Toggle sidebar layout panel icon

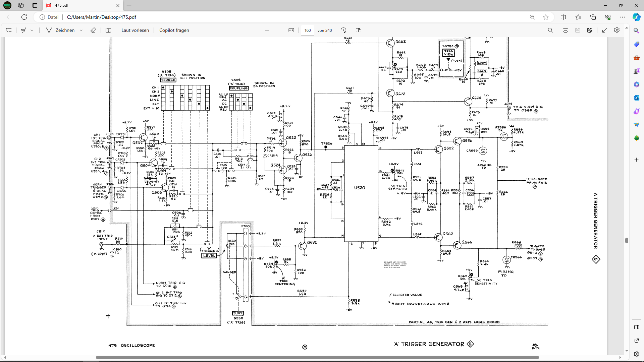[x=636, y=327]
